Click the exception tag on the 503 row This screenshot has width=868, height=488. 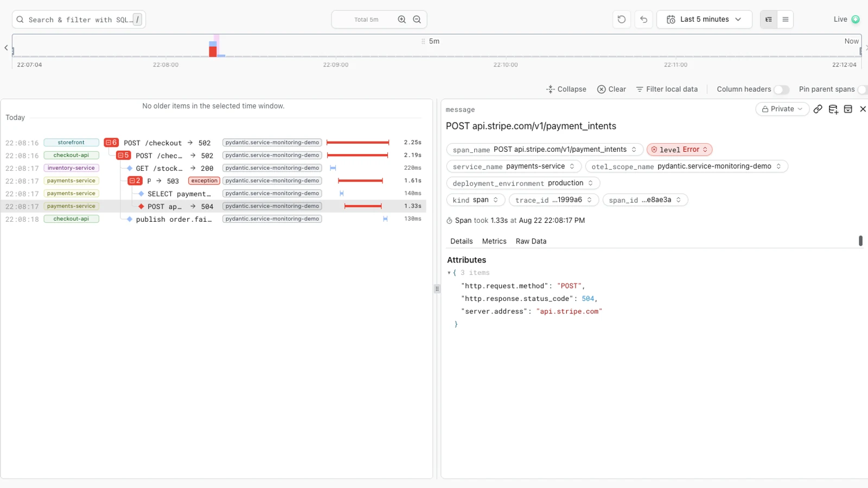(x=204, y=181)
